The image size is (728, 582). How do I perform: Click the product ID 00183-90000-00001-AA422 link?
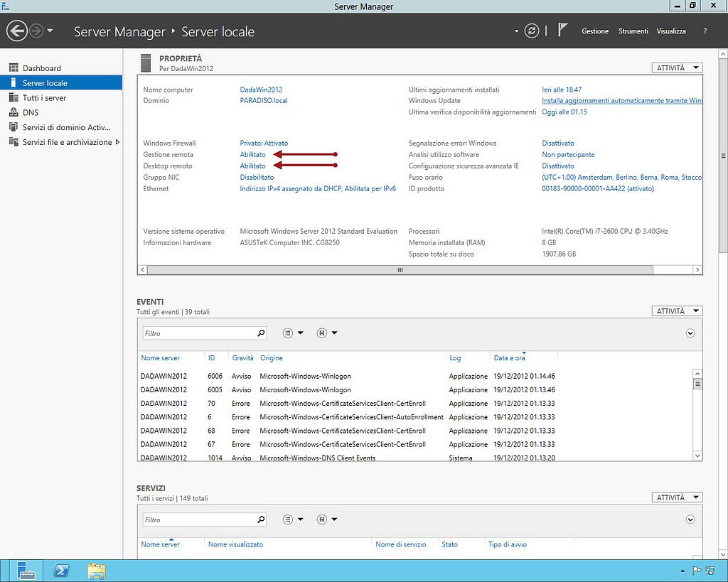point(598,188)
